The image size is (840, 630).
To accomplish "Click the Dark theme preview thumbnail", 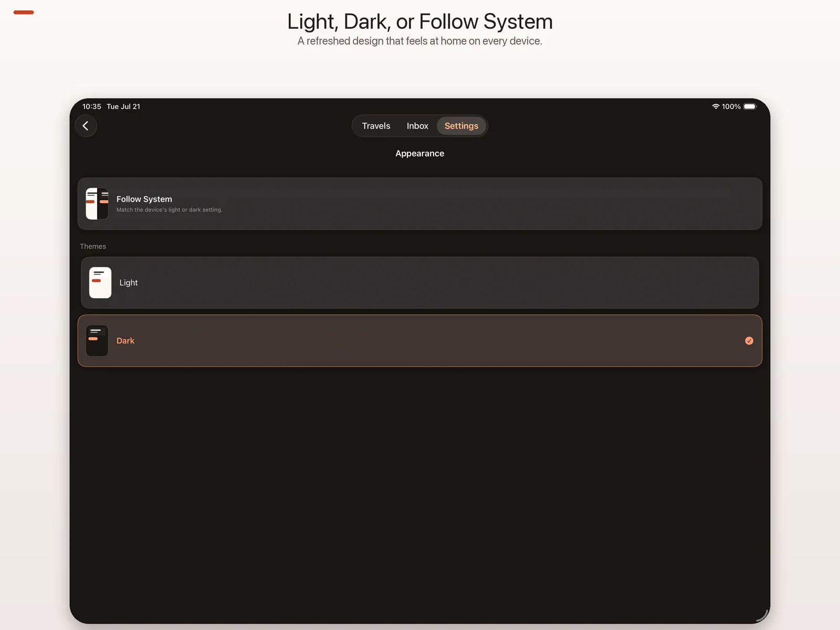I will click(97, 341).
